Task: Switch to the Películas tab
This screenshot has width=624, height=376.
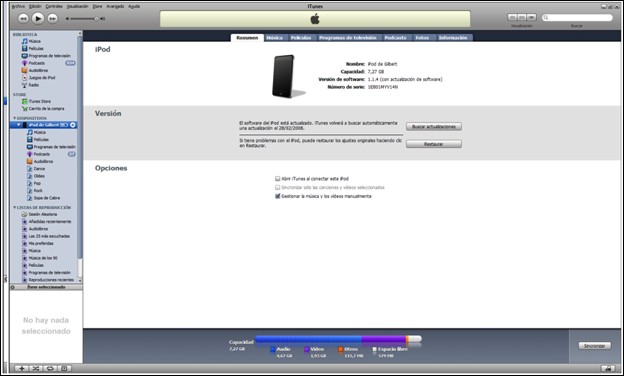Action: pyautogui.click(x=301, y=38)
